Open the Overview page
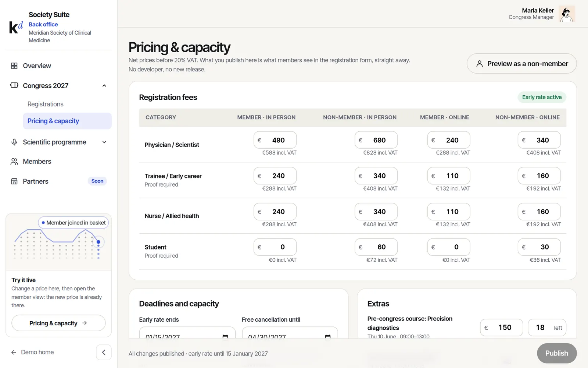Screen dimensions: 588x368 coord(59,66)
